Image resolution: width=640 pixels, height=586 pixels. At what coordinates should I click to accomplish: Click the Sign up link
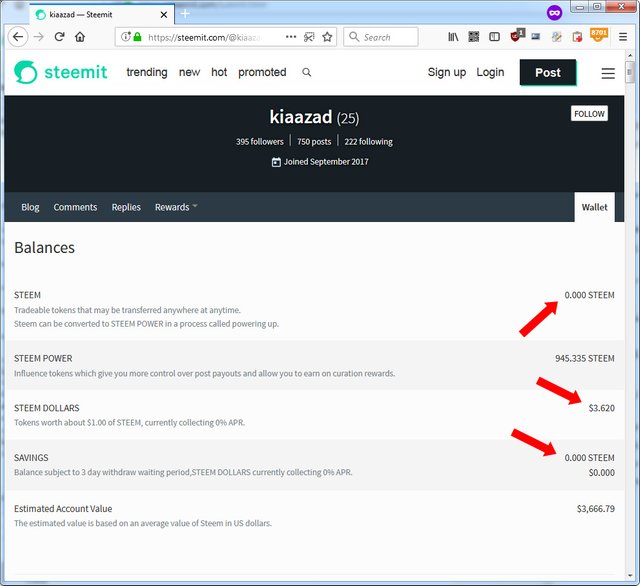pyautogui.click(x=447, y=72)
